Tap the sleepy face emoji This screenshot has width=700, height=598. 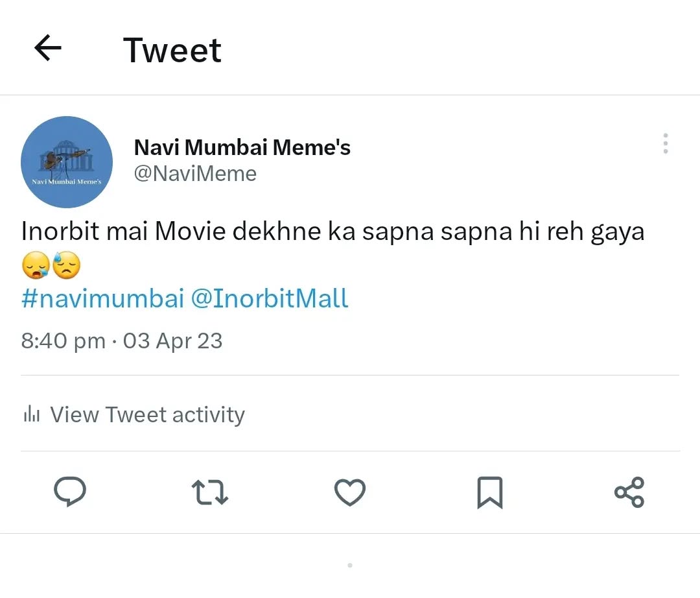36,266
